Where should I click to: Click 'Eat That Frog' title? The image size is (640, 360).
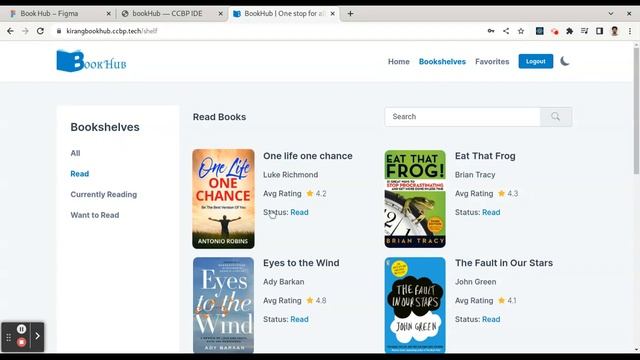point(485,156)
